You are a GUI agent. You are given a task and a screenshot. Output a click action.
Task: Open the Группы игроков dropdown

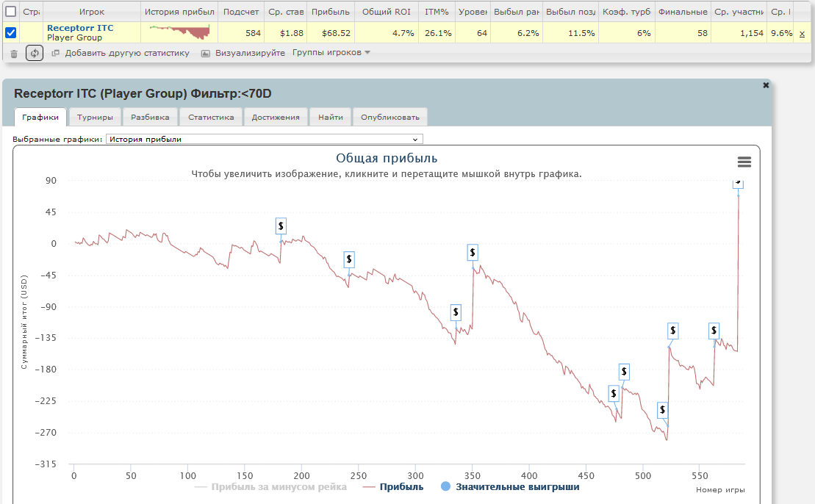pos(331,52)
